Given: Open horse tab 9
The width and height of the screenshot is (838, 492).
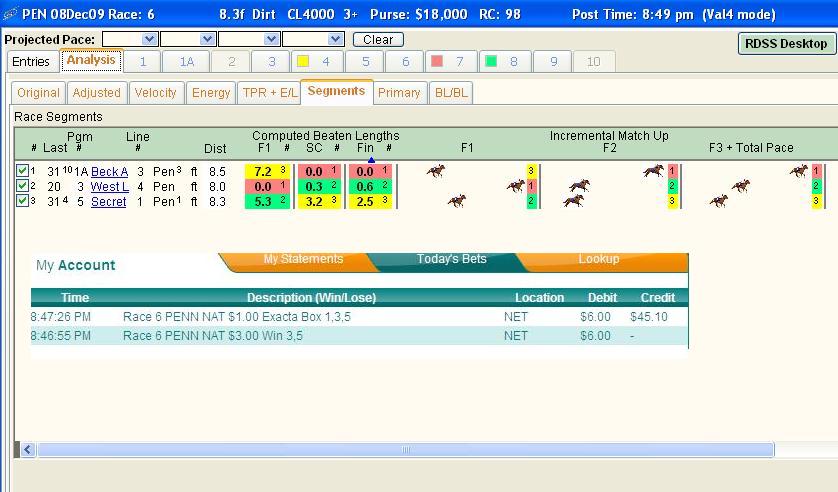Looking at the screenshot, I should pos(553,61).
